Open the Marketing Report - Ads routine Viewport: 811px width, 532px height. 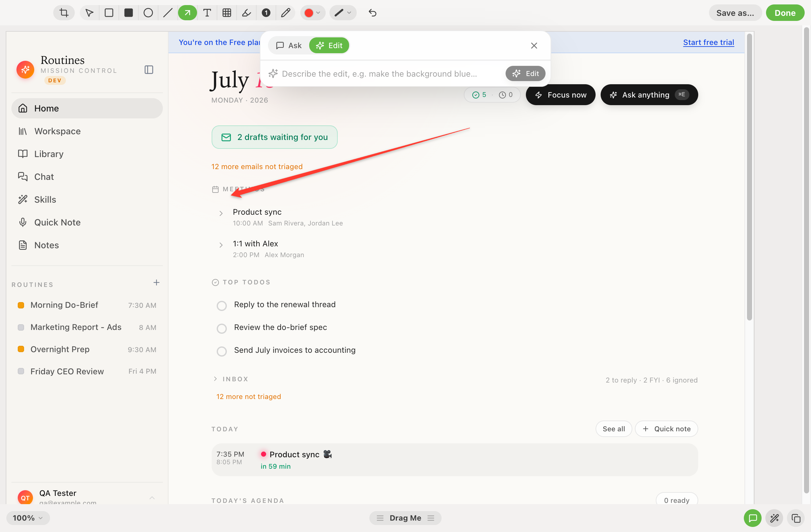(87, 327)
